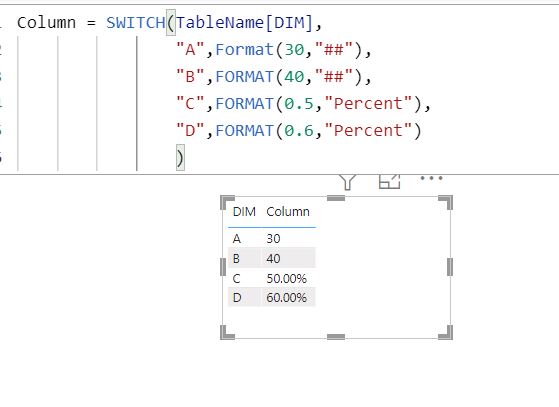Image resolution: width=559 pixels, height=407 pixels.
Task: Select cell C in the DIM column
Action: [236, 278]
